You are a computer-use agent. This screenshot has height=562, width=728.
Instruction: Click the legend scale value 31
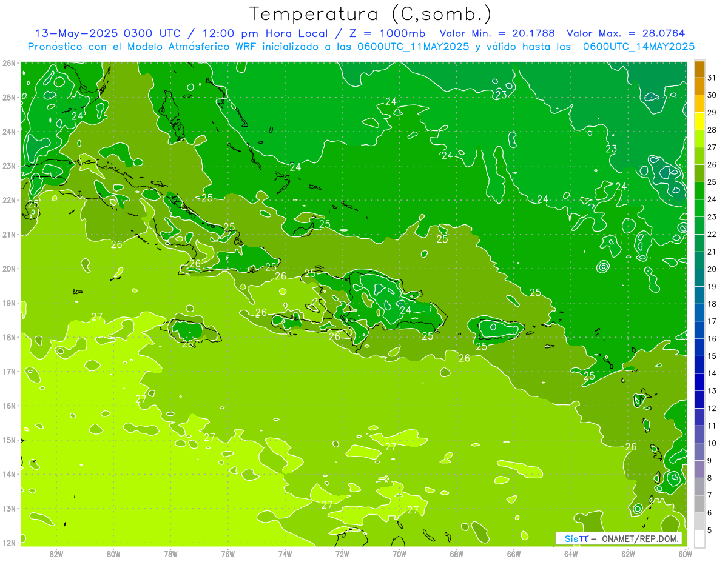click(x=712, y=78)
